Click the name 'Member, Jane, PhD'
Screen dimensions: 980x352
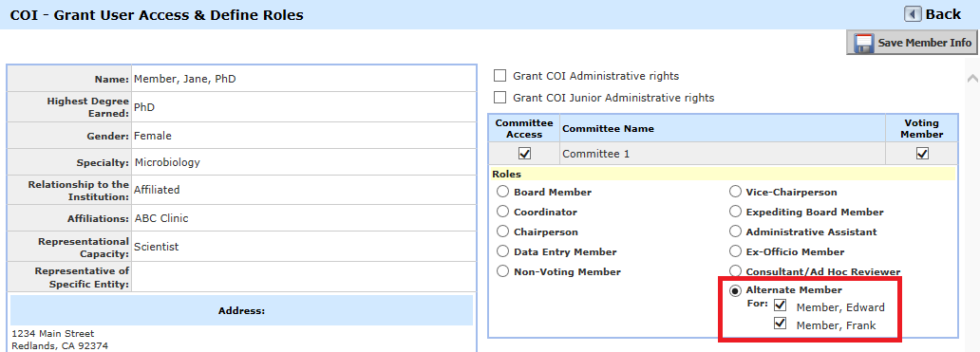point(184,80)
